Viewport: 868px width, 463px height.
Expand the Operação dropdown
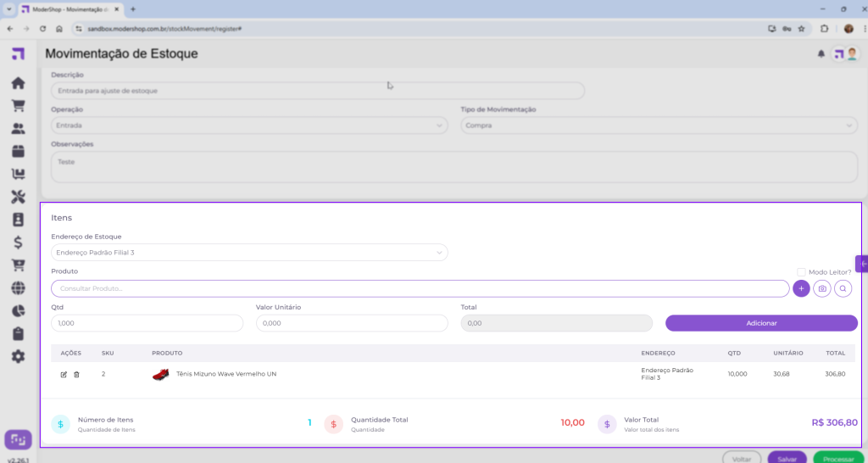[x=249, y=126]
